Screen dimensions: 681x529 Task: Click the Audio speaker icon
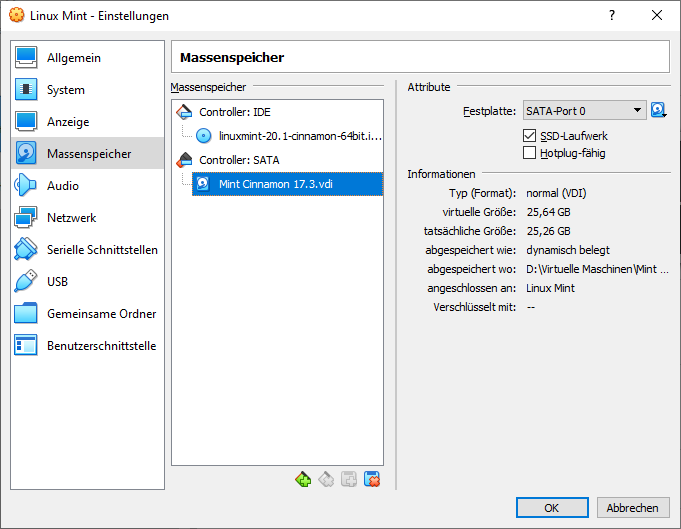click(x=25, y=185)
